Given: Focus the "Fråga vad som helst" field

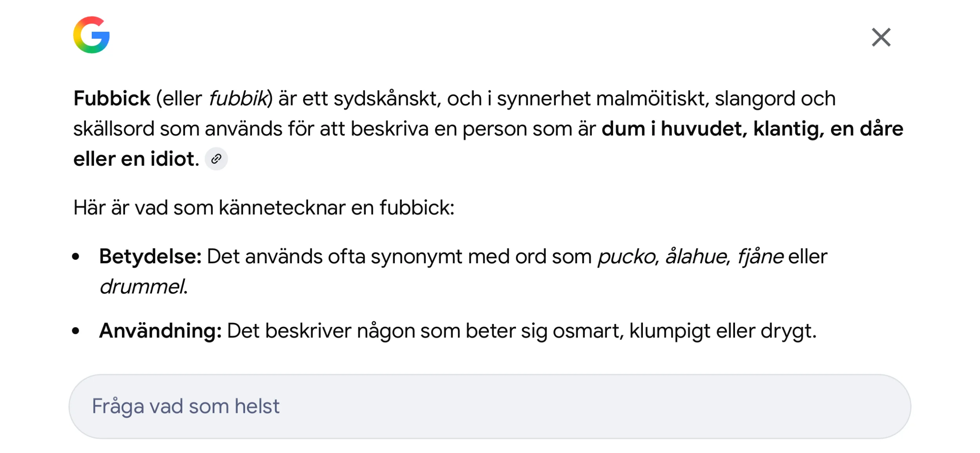Looking at the screenshot, I should point(489,406).
